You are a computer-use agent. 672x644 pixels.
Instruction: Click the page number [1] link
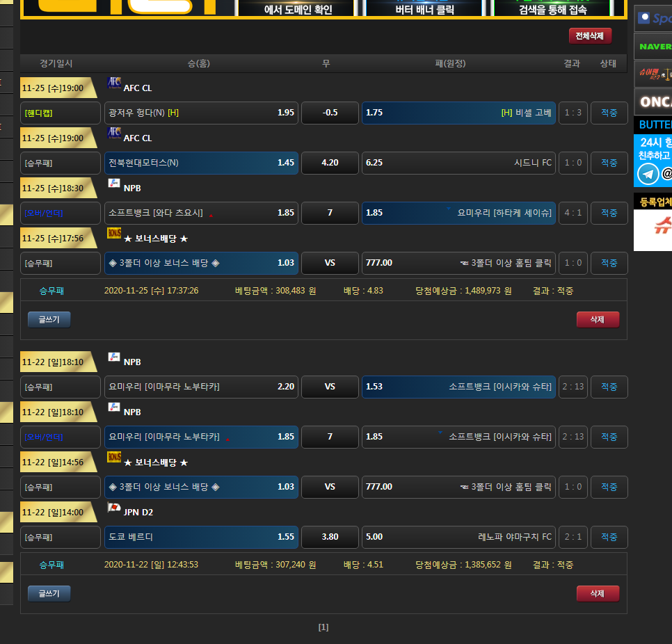point(323,627)
